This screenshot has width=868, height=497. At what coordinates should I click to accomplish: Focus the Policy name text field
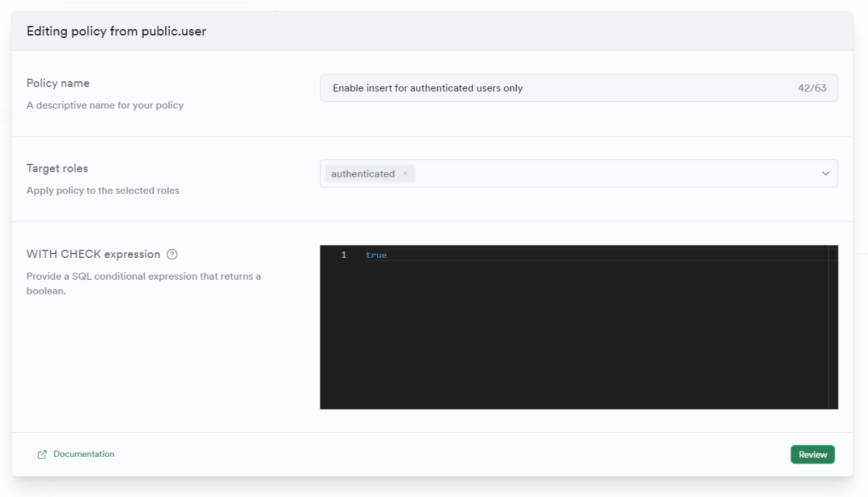coord(553,88)
